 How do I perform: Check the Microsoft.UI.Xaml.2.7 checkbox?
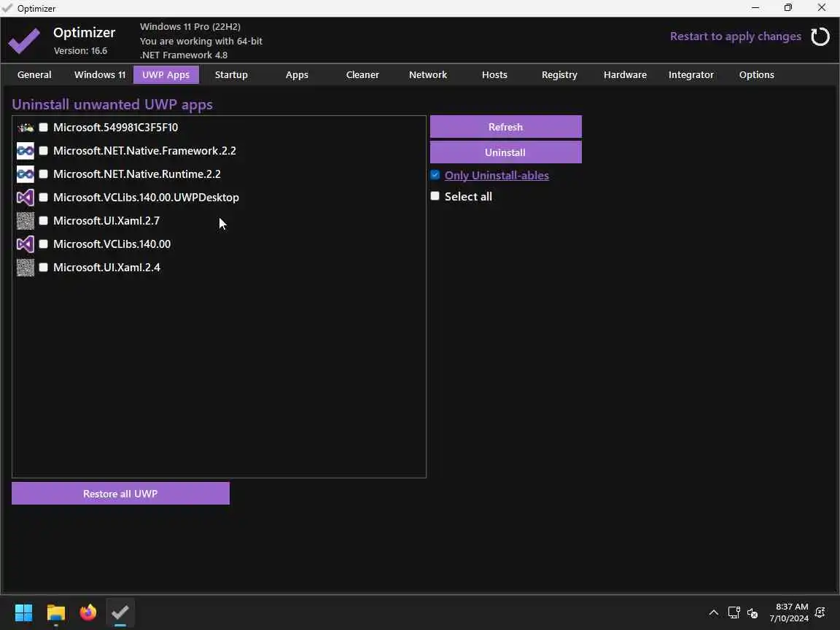point(44,221)
